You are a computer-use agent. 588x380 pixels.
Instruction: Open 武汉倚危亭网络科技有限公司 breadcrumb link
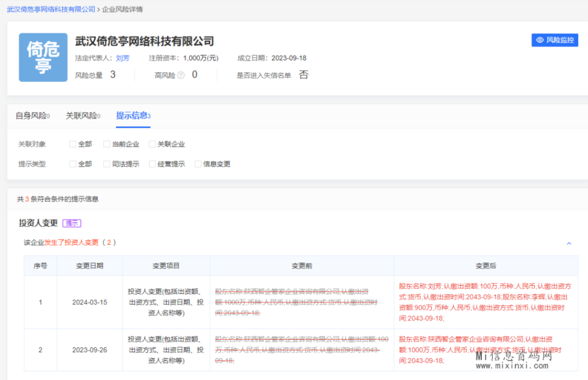pyautogui.click(x=51, y=10)
